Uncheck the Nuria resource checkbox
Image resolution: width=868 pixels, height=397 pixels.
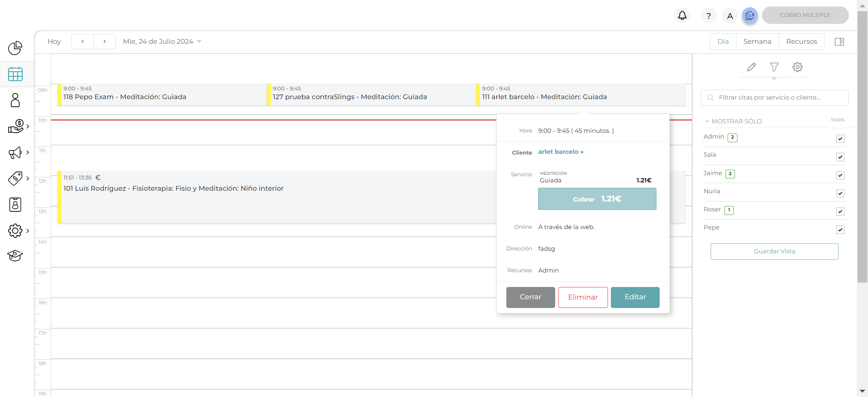point(840,194)
